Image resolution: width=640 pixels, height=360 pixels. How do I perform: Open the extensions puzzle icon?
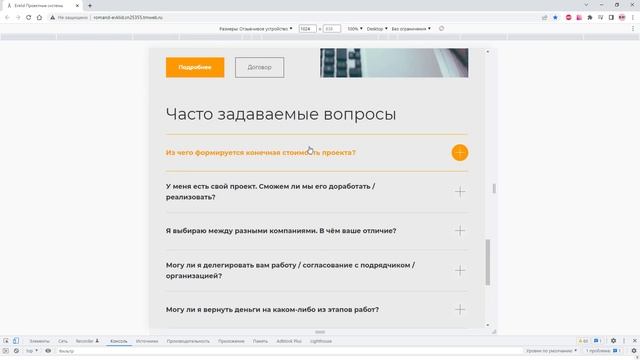(590, 18)
